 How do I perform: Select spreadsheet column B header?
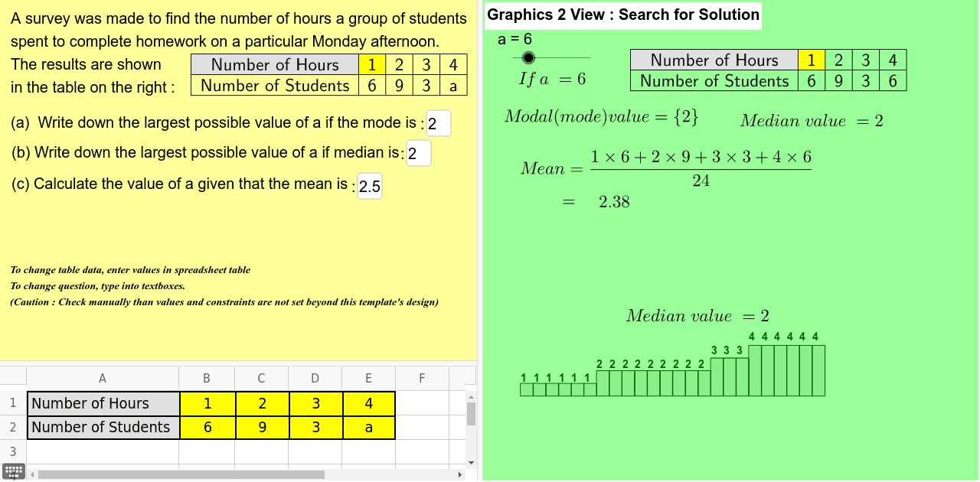(x=207, y=378)
